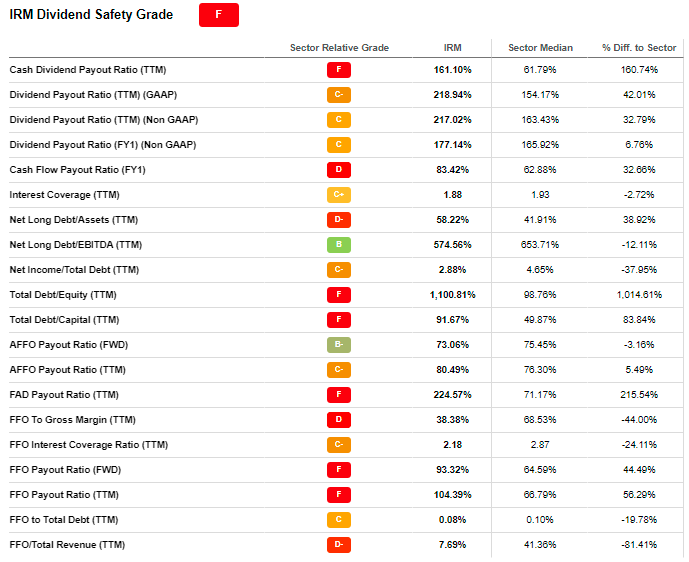
Task: Select the Sector Relative Grade column header
Action: coord(339,48)
